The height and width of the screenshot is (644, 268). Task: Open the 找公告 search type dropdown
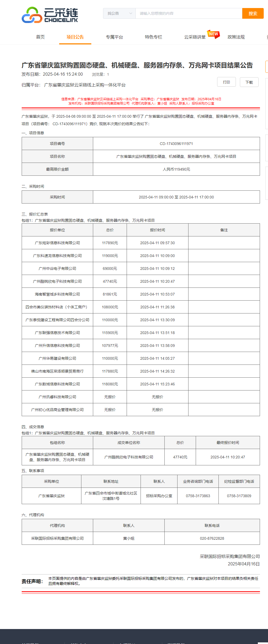[119, 13]
